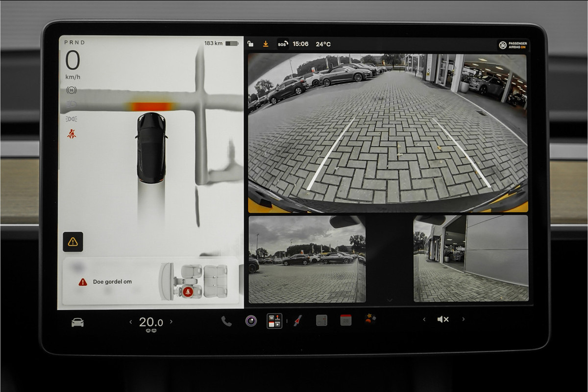Select the left repeater camera view
Screen dimensions: 588x392
coord(307,259)
